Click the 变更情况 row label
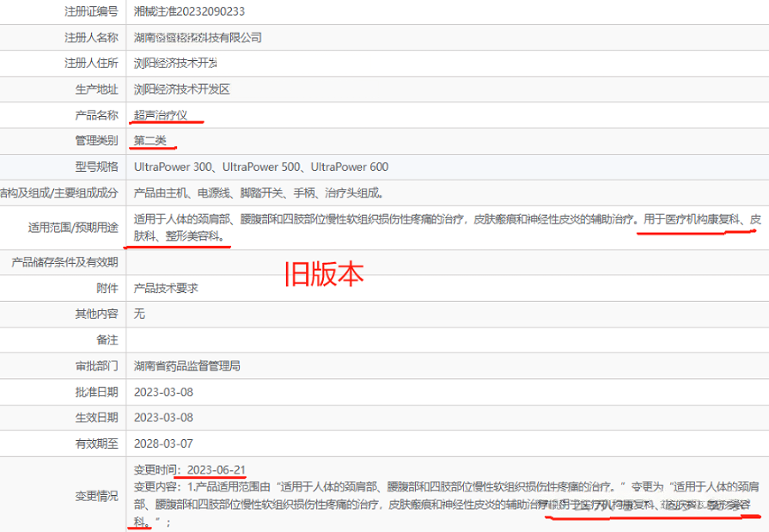Image resolution: width=769 pixels, height=532 pixels. click(96, 495)
